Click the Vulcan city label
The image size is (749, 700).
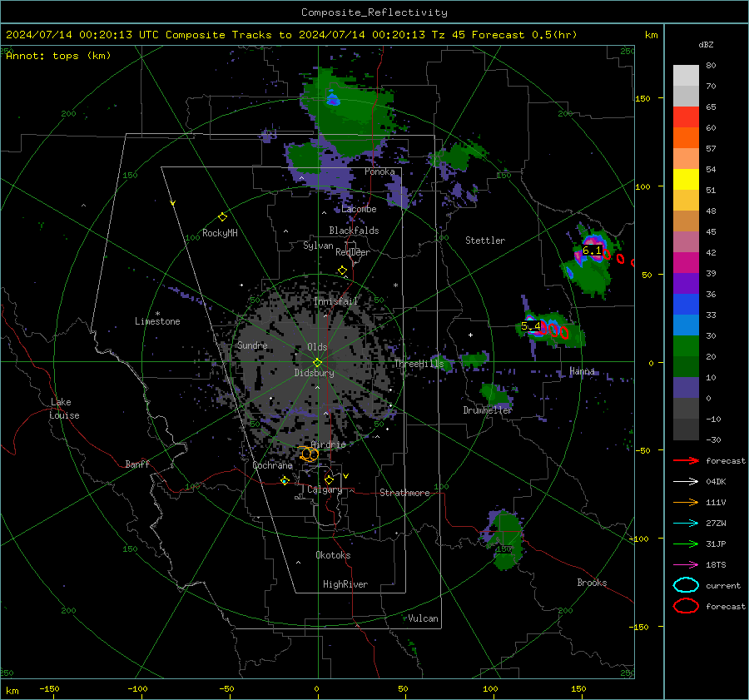(423, 618)
